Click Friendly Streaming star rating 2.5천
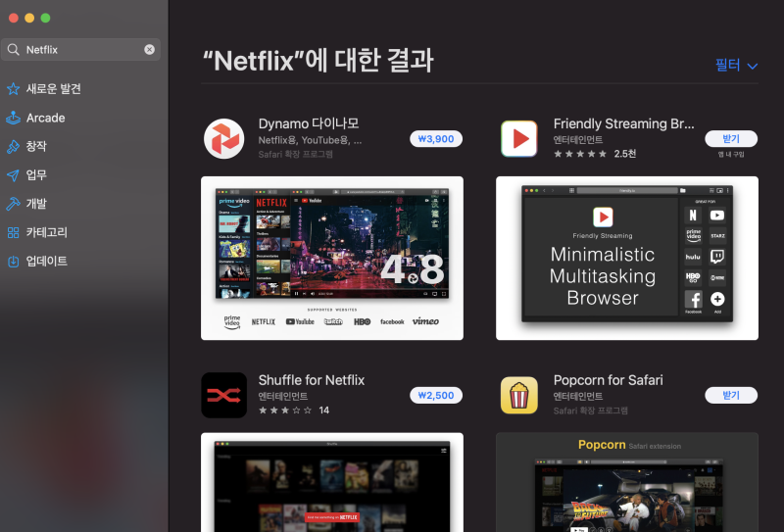This screenshot has width=784, height=532. (x=595, y=154)
